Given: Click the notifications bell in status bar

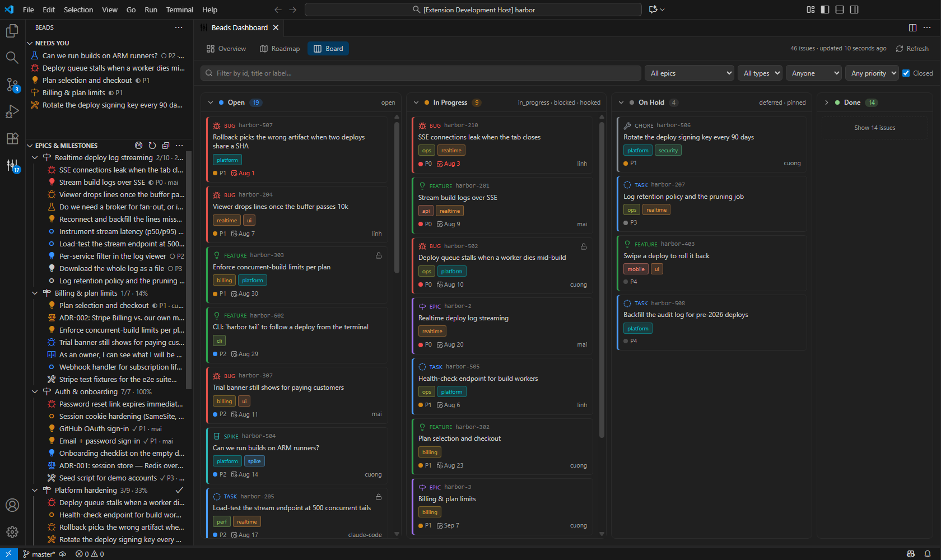Looking at the screenshot, I should [928, 554].
